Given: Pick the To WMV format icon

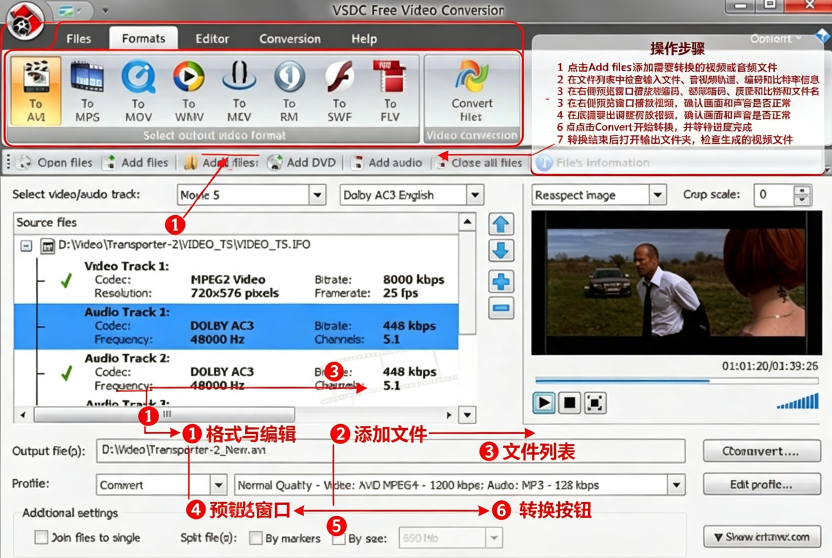Looking at the screenshot, I should coord(189,91).
